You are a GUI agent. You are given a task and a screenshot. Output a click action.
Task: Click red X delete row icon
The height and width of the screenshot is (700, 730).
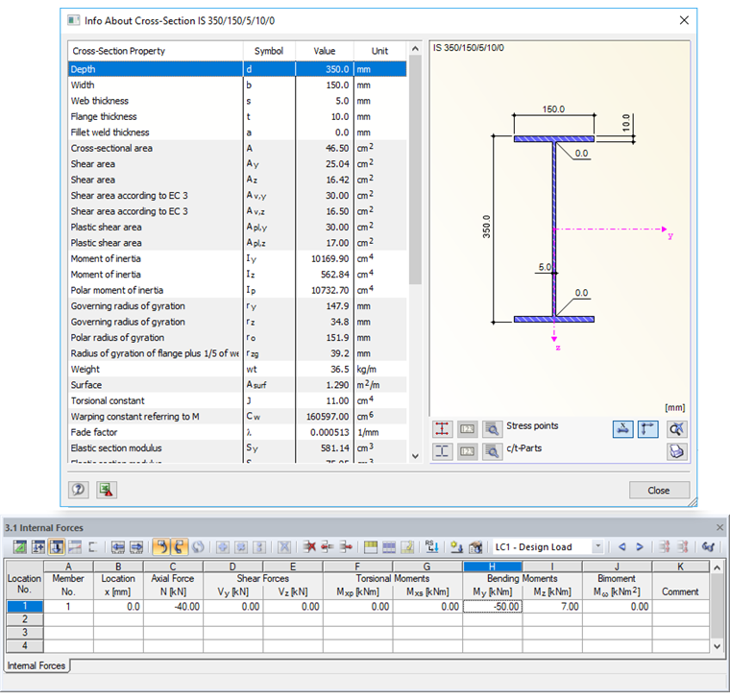[309, 547]
